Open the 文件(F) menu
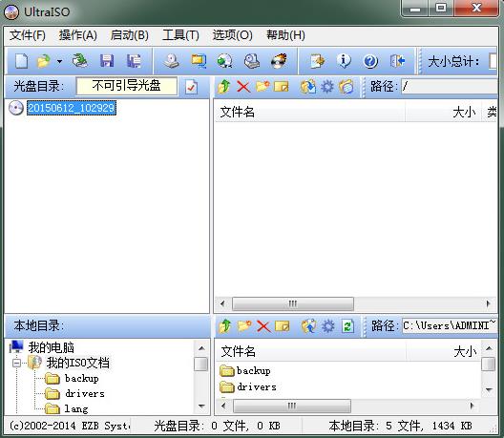The width and height of the screenshot is (504, 438). pos(28,35)
